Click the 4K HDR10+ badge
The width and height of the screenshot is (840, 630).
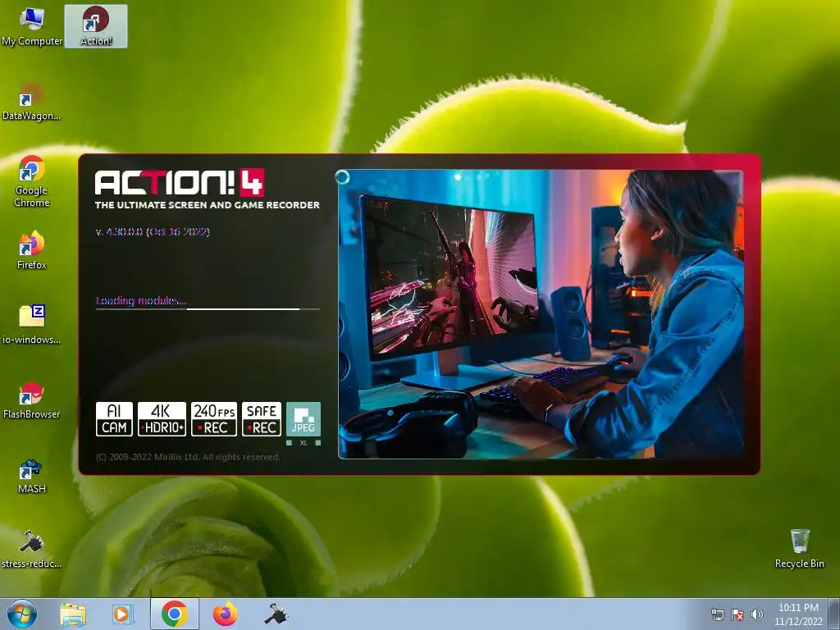162,419
